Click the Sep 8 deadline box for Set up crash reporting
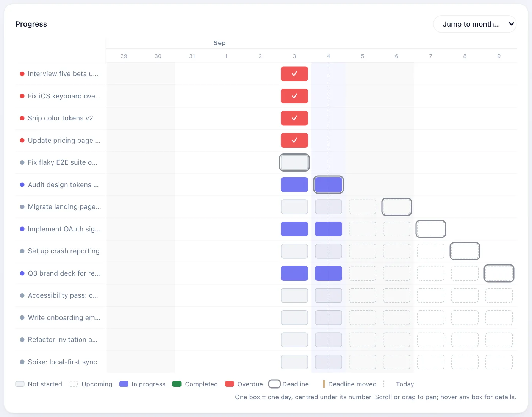Viewport: 532px width, 417px height. coord(465,251)
